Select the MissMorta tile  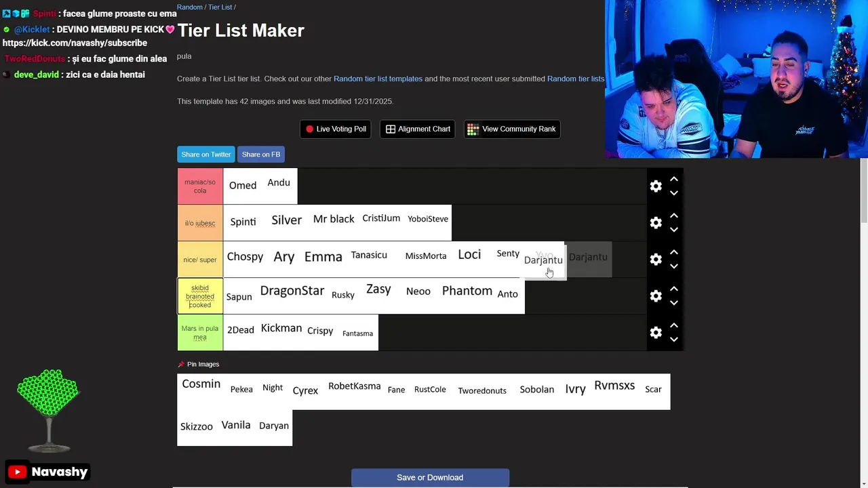425,259
